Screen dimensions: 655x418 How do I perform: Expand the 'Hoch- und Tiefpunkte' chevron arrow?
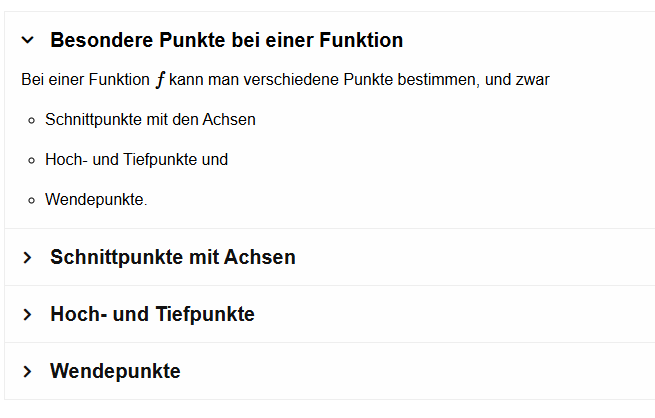click(x=28, y=315)
